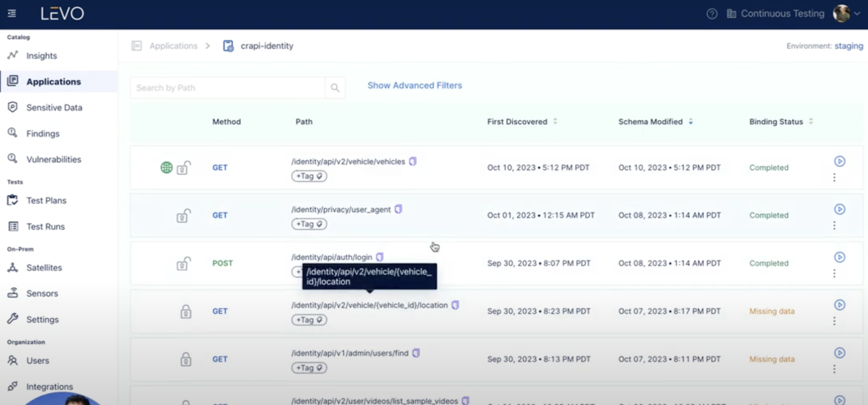Click the hamburger menu icon in header
Viewport: 868px width, 405px height.
click(12, 13)
